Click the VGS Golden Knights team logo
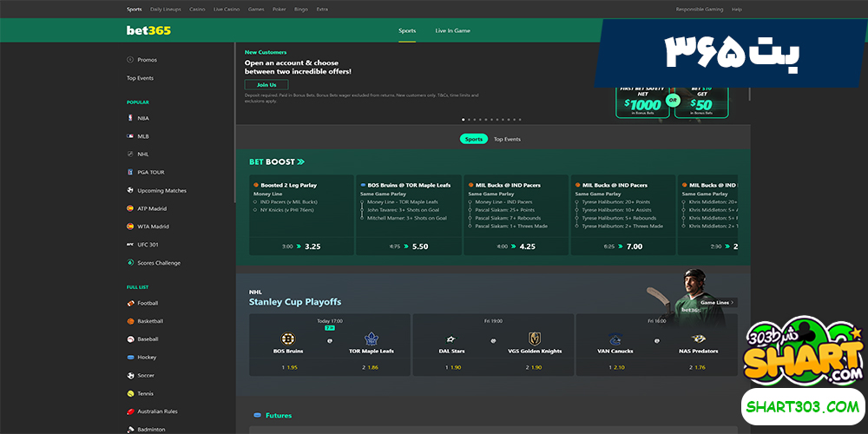The width and height of the screenshot is (868, 434). click(535, 339)
